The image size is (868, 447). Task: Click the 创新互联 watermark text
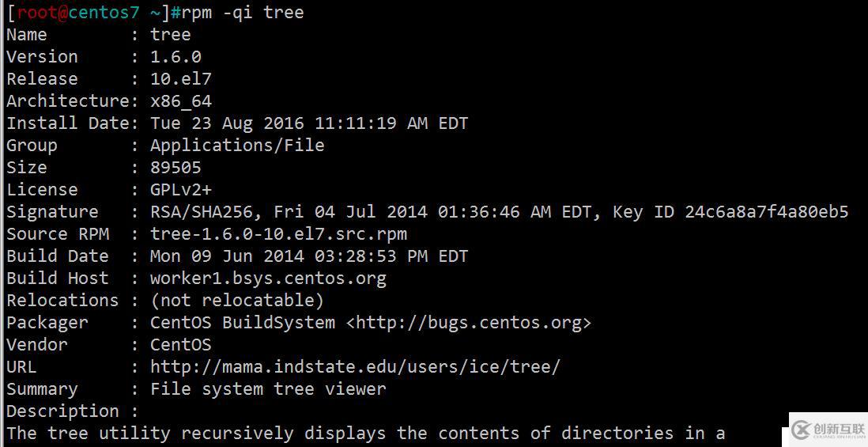click(x=840, y=429)
